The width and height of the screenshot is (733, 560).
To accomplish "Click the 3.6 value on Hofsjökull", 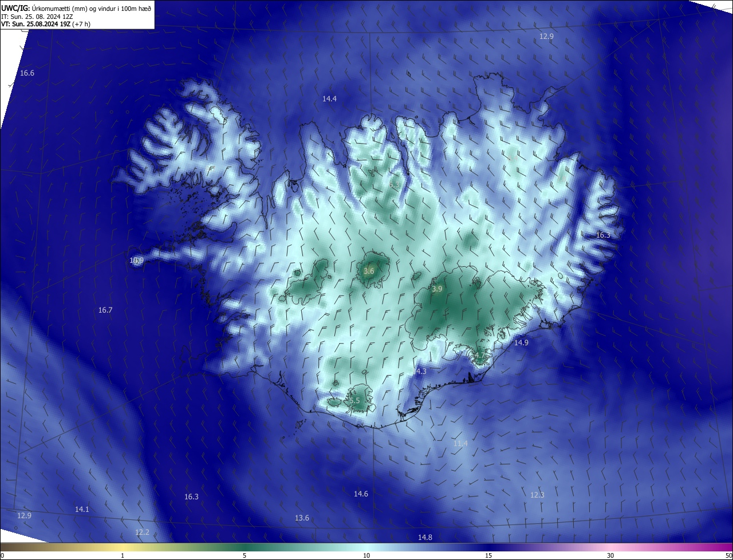I will [x=369, y=271].
